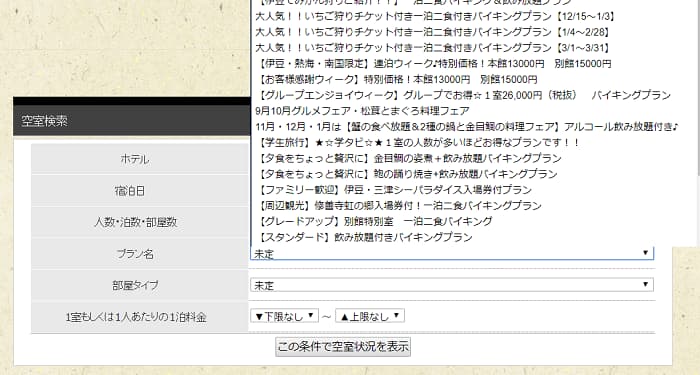
Task: Select 金目鯛の姿煮 dinner upgrade plan
Action: click(x=474, y=158)
